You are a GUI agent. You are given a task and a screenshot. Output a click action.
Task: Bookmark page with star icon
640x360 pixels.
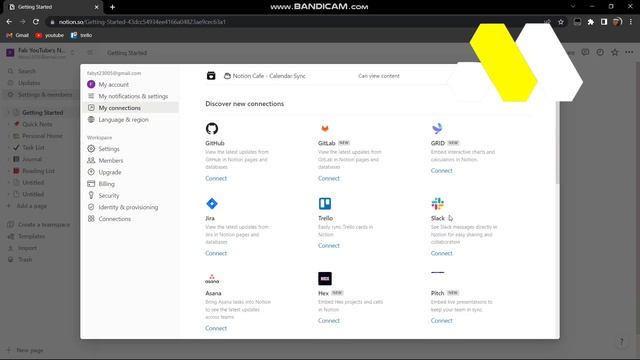(561, 22)
